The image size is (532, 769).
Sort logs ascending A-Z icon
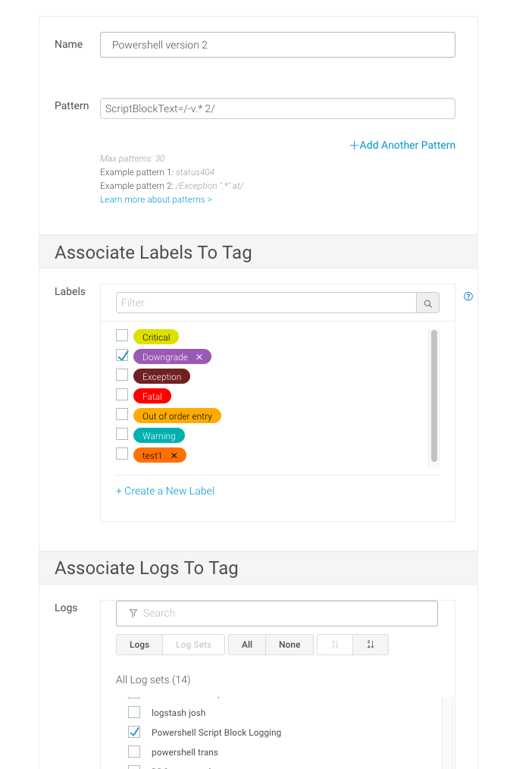[334, 645]
